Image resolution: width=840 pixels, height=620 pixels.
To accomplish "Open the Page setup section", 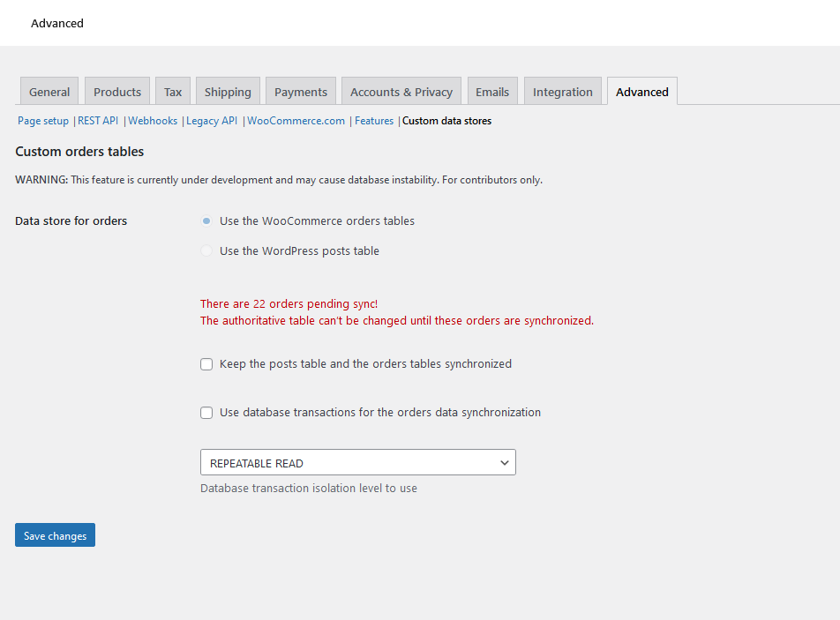I will [x=42, y=120].
